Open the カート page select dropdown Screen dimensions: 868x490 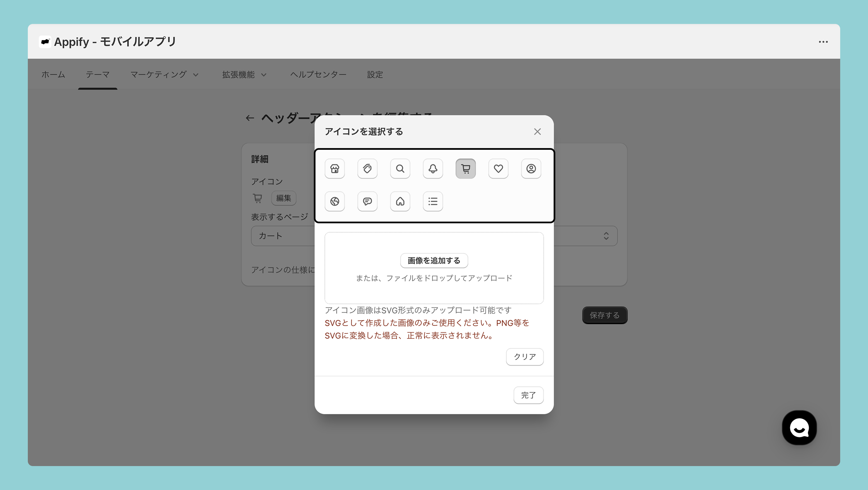(x=605, y=236)
